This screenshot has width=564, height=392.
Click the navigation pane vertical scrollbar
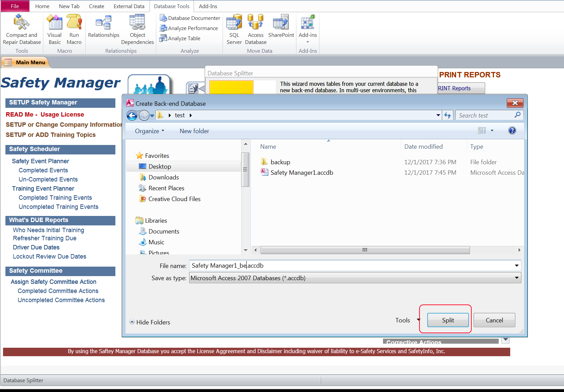point(245,170)
